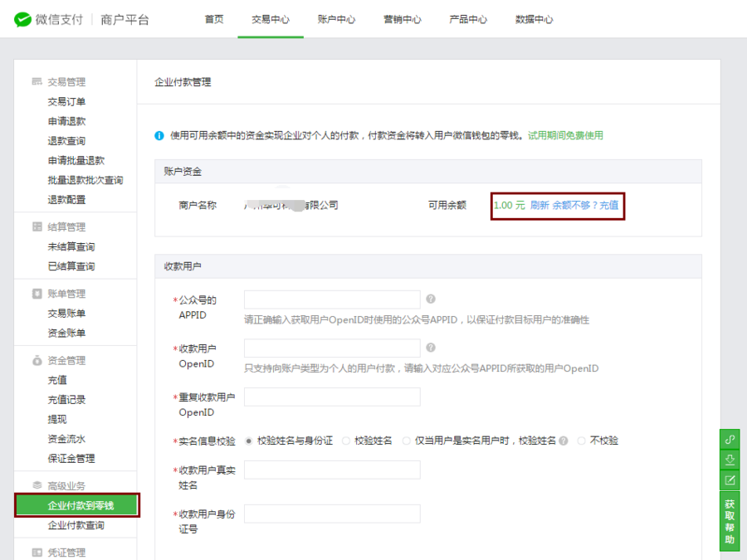Image resolution: width=747 pixels, height=560 pixels.
Task: Click the 企业付款管理 page title
Action: pos(183,82)
